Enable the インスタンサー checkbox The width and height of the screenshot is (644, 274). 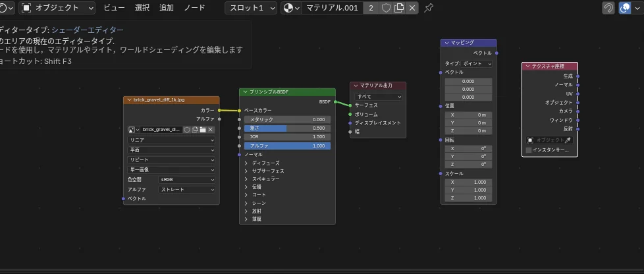click(x=529, y=150)
